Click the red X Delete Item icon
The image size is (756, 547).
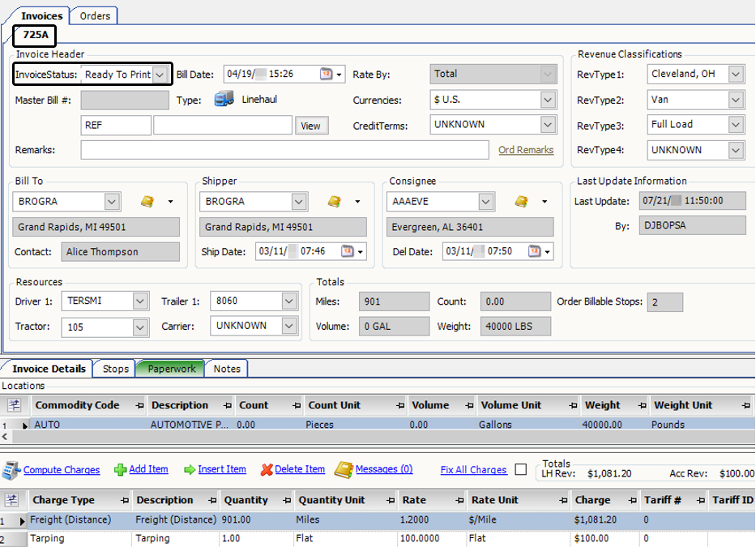click(x=267, y=469)
